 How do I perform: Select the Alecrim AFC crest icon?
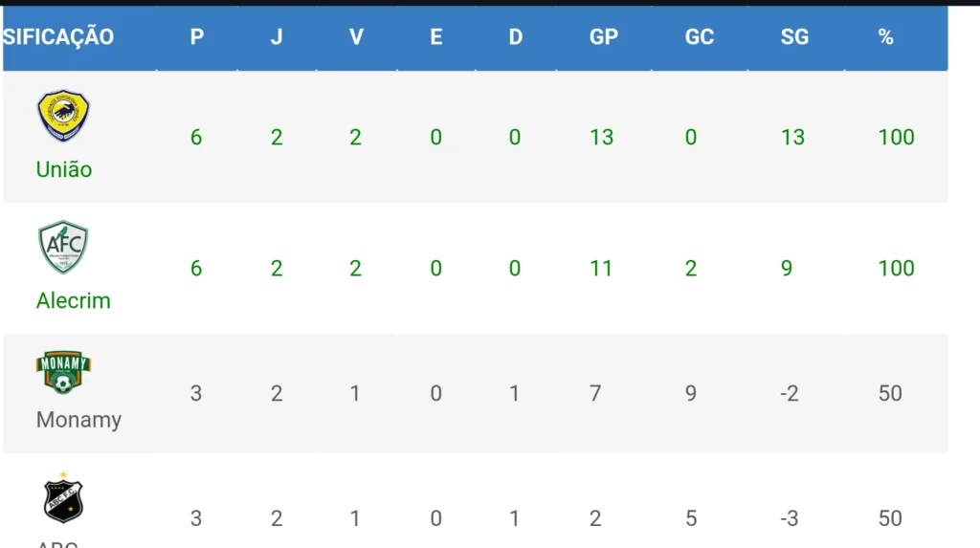[63, 247]
